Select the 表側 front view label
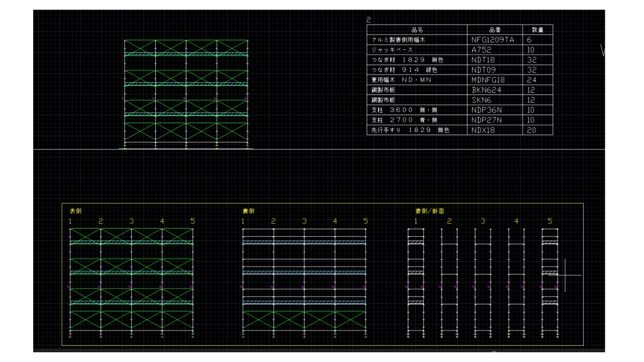Image resolution: width=644 pixels, height=362 pixels. (75, 211)
